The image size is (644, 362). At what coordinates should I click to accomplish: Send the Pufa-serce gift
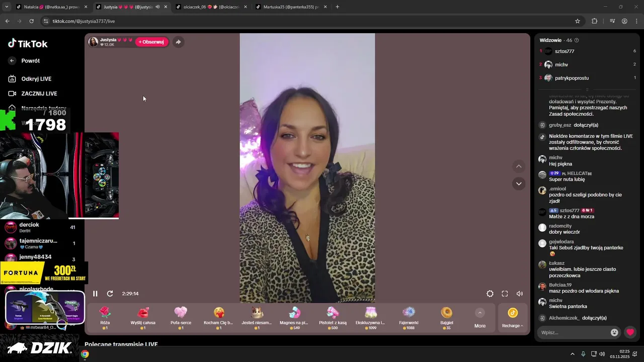click(x=181, y=317)
